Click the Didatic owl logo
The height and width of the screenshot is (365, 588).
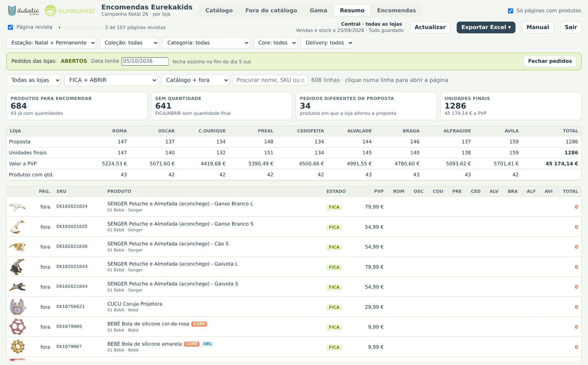click(x=23, y=10)
